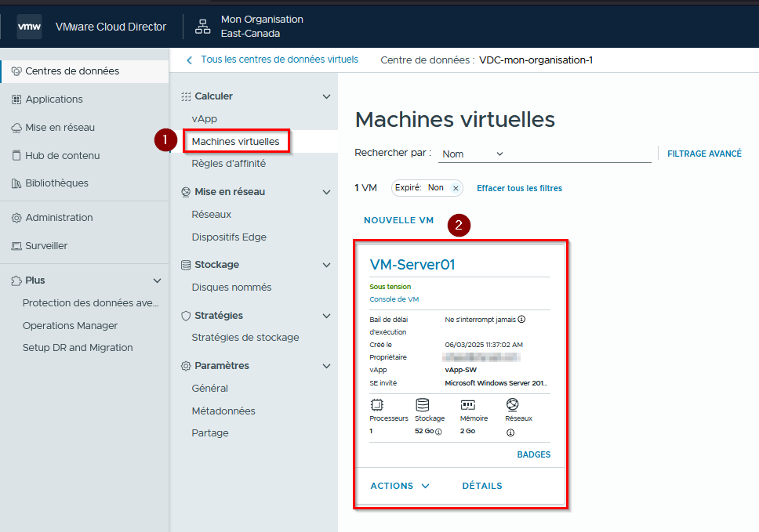The height and width of the screenshot is (532, 759).
Task: Open Partage settings
Action: pyautogui.click(x=210, y=433)
